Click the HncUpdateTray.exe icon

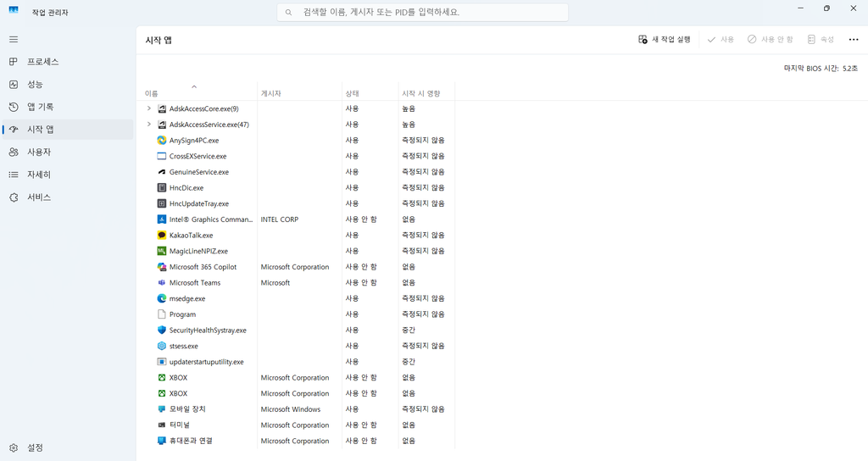point(162,203)
